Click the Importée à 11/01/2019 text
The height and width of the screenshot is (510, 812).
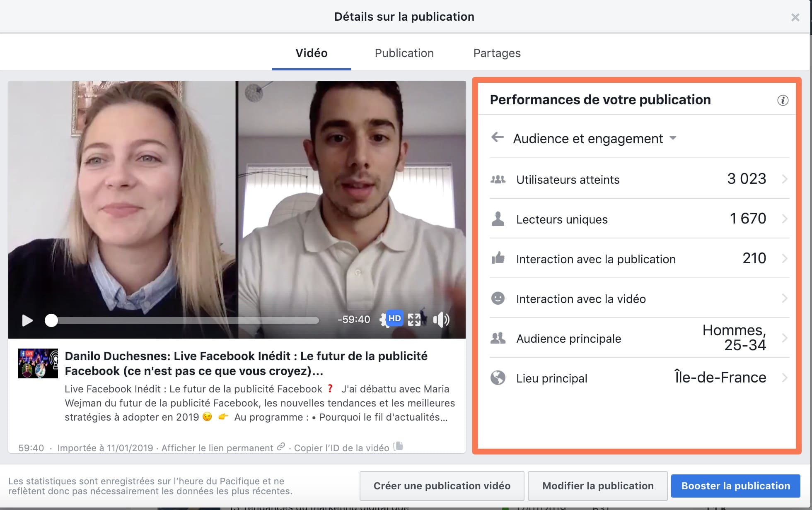(105, 448)
